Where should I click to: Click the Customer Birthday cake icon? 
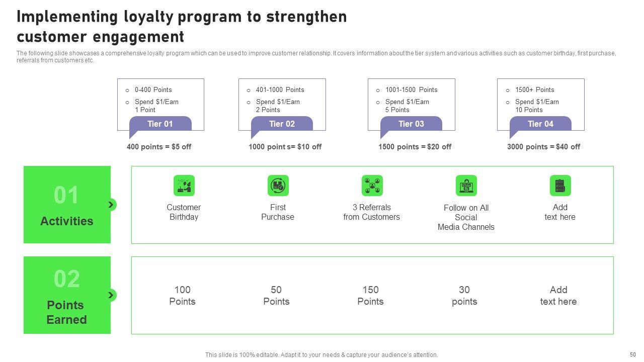(x=184, y=186)
